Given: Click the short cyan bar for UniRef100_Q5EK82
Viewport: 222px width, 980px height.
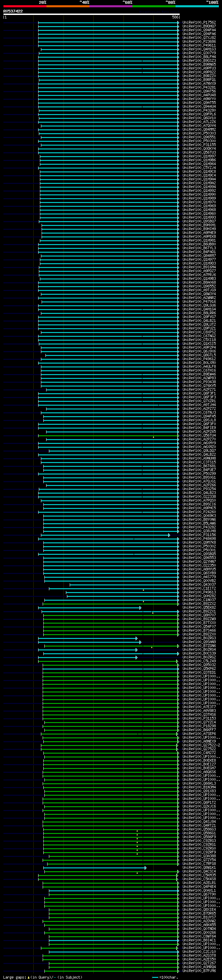Looking at the screenshot, I should [x=89, y=608].
